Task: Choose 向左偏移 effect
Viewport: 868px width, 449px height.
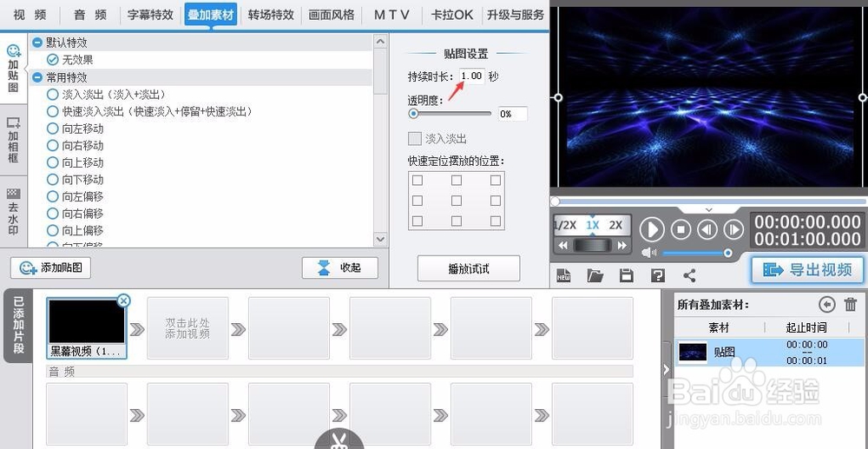Action: pyautogui.click(x=76, y=196)
